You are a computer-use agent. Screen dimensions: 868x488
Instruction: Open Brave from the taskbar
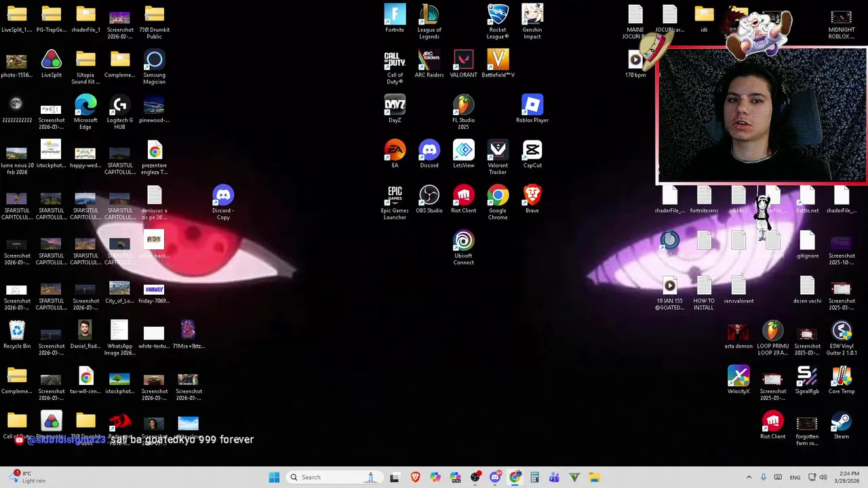[415, 477]
